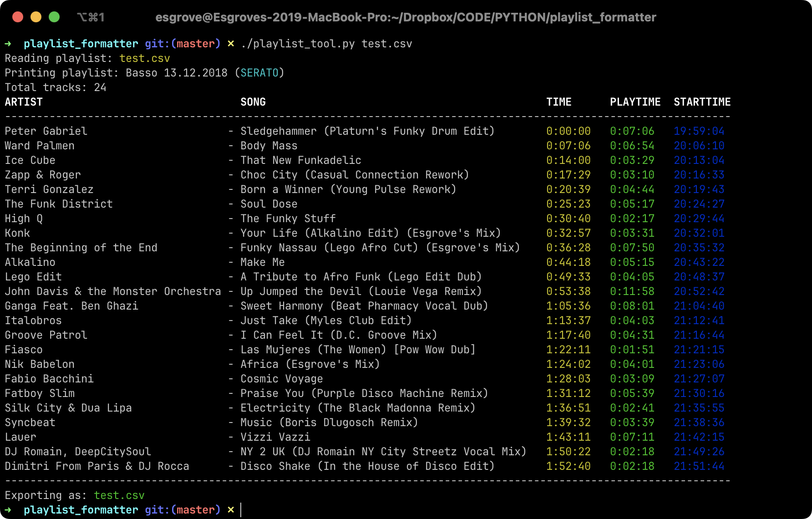
Task: Click the terminal title path text
Action: [x=406, y=17]
